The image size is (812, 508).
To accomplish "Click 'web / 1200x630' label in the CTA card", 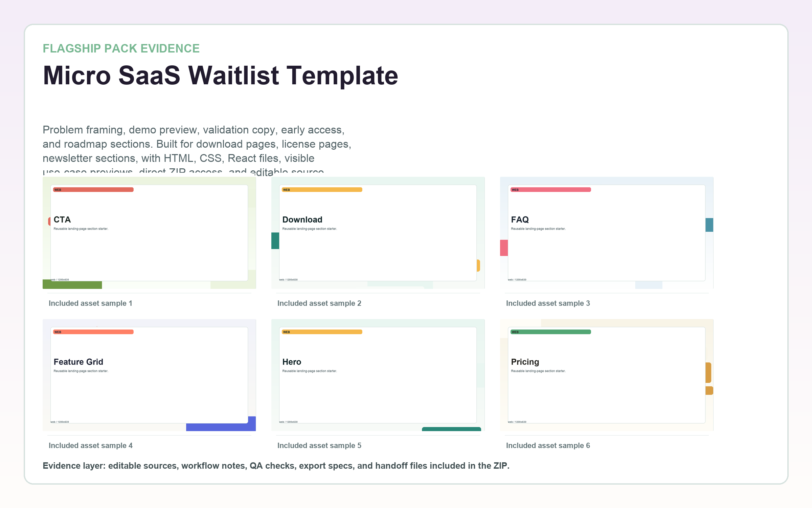I will coord(60,280).
